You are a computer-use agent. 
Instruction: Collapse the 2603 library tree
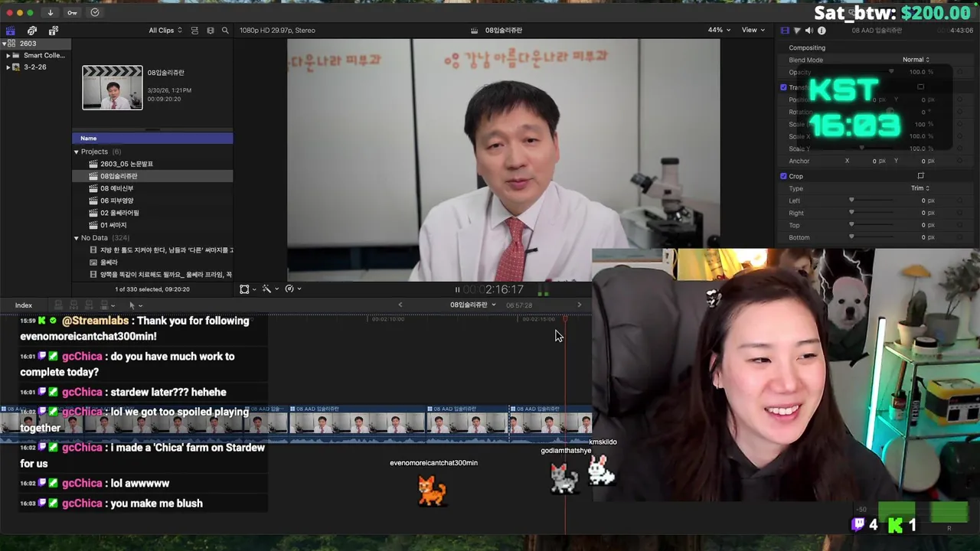(x=3, y=44)
